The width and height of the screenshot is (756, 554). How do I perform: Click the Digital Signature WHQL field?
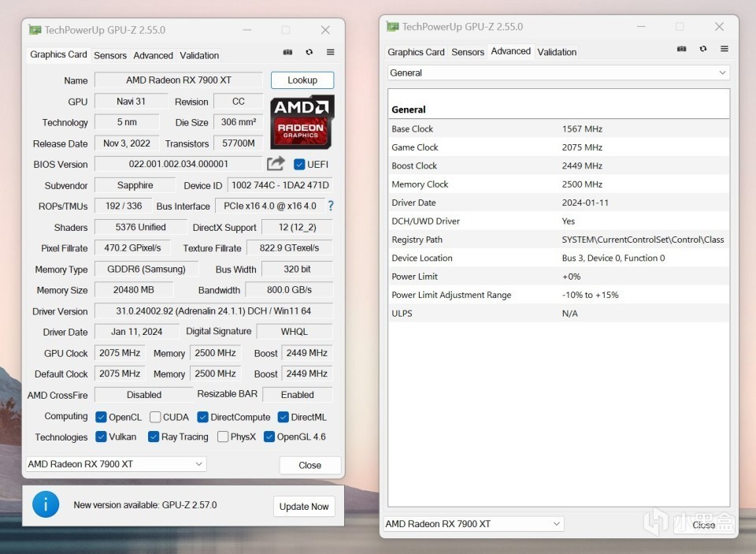pos(294,332)
